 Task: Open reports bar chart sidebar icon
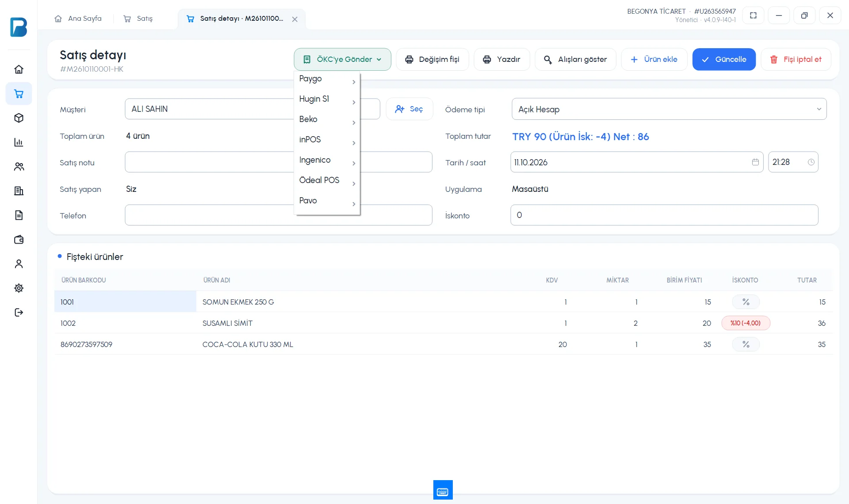pyautogui.click(x=19, y=142)
